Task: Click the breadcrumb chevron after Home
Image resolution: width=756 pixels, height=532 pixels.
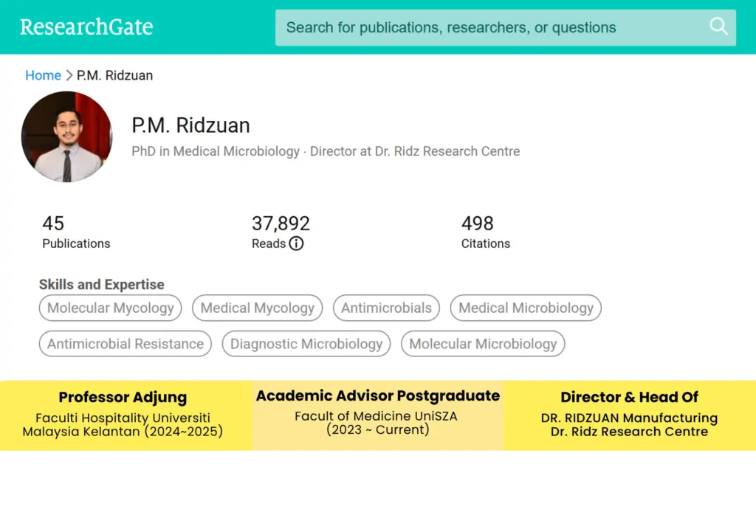Action: [x=69, y=75]
